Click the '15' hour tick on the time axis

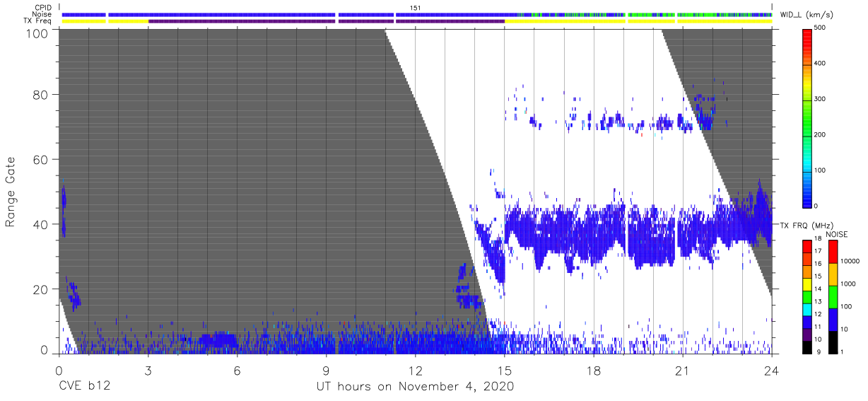tap(505, 370)
